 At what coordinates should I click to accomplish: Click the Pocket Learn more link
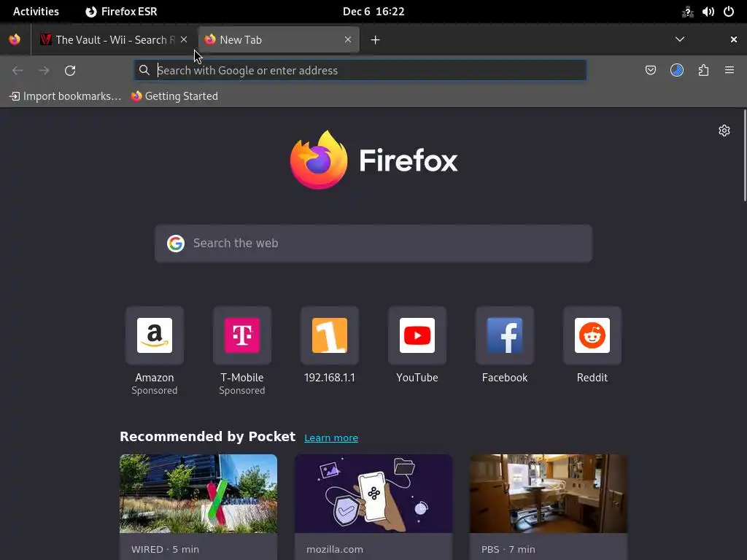pos(331,437)
